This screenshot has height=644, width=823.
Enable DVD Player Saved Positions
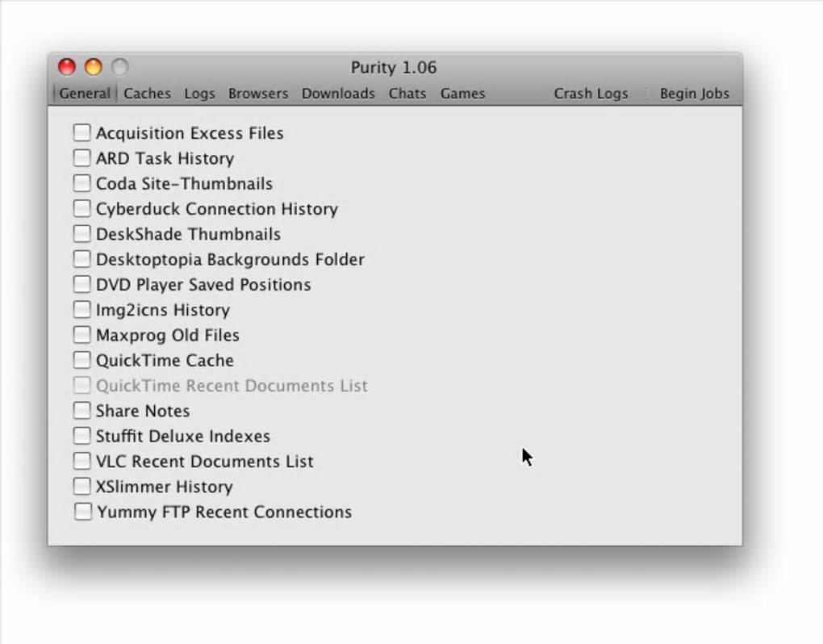81,284
